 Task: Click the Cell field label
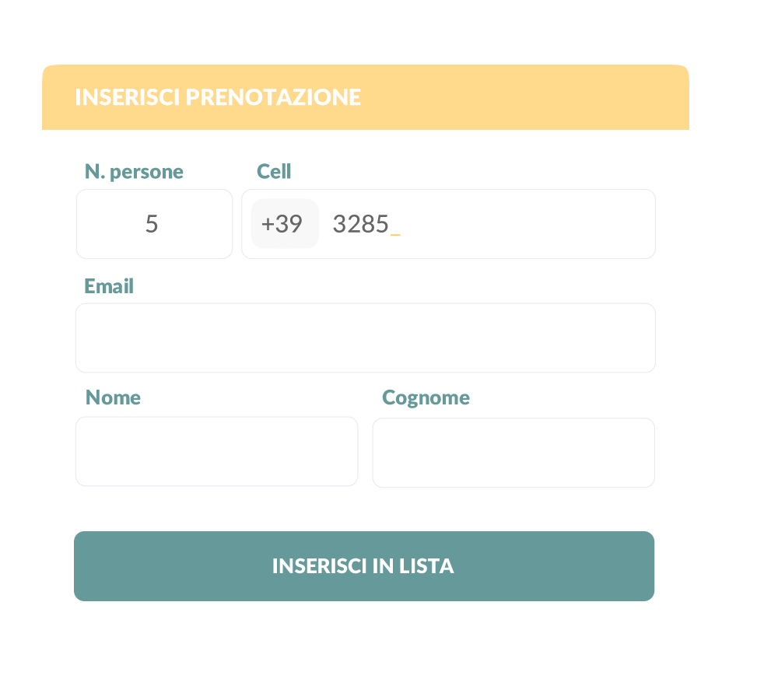pos(274,171)
